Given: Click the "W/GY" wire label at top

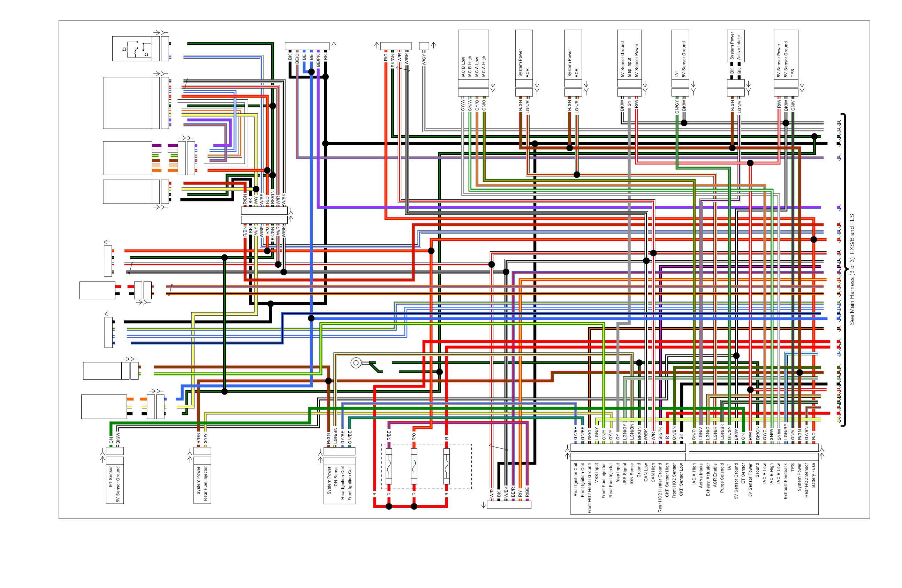Looking at the screenshot, I should pos(424,60).
